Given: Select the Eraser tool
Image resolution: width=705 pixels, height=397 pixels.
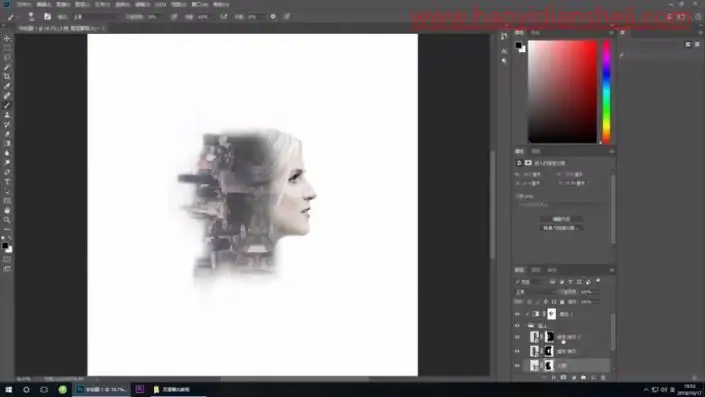Looking at the screenshot, I should coord(7,134).
